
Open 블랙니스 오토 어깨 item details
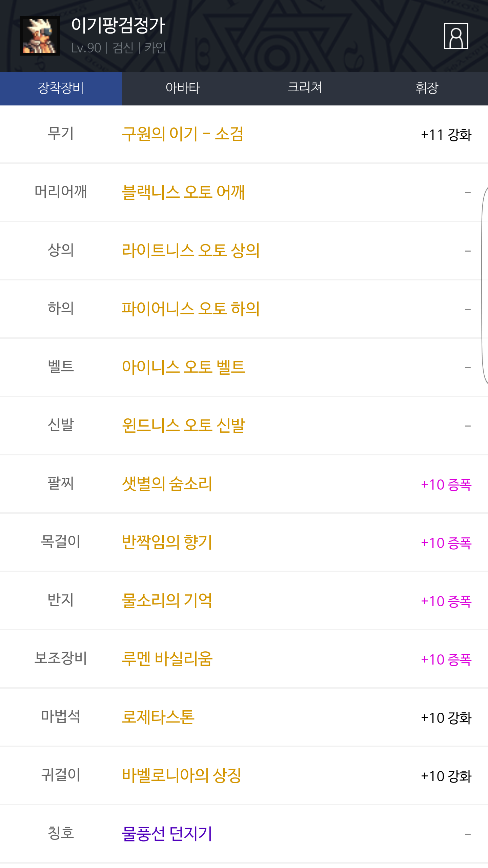click(x=183, y=192)
